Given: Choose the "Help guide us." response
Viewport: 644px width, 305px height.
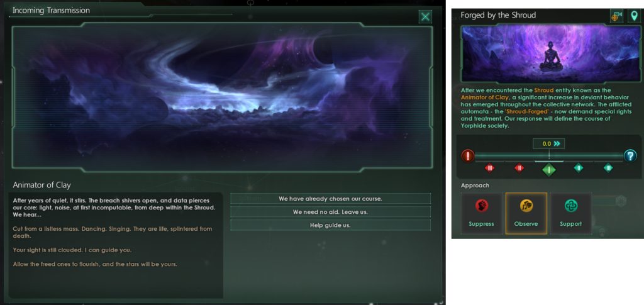Looking at the screenshot, I should point(330,225).
